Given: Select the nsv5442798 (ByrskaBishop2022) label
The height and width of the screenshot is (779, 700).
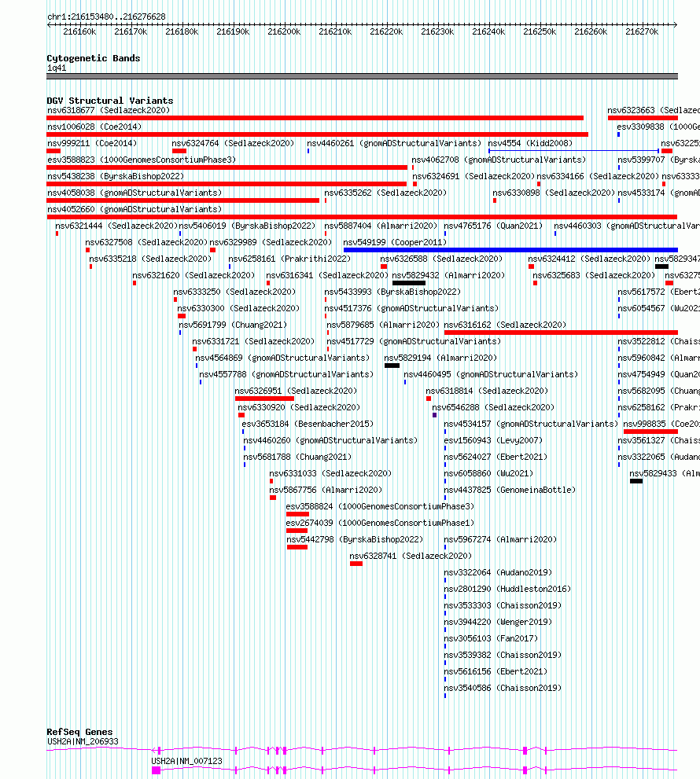Looking at the screenshot, I should (x=355, y=539).
